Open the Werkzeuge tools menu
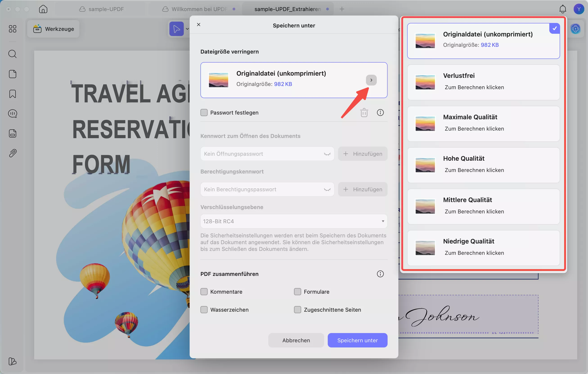The image size is (588, 374). [x=54, y=29]
